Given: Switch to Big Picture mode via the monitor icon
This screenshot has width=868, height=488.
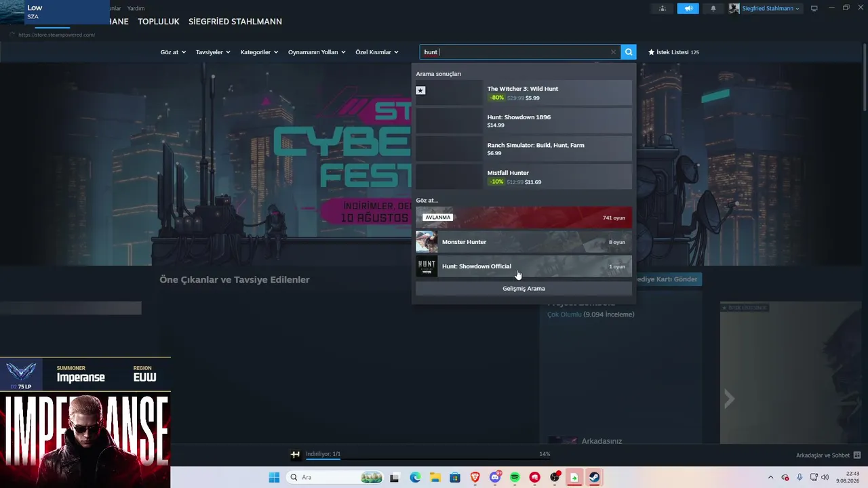Looking at the screenshot, I should (x=814, y=9).
